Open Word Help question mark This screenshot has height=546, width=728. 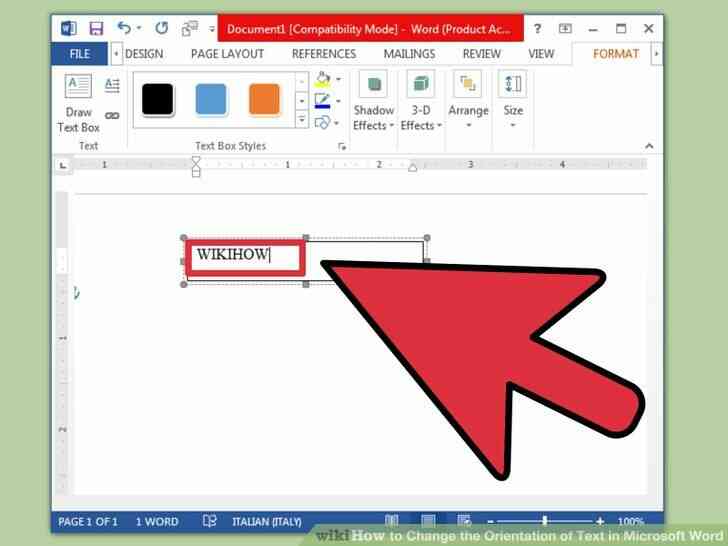537,29
